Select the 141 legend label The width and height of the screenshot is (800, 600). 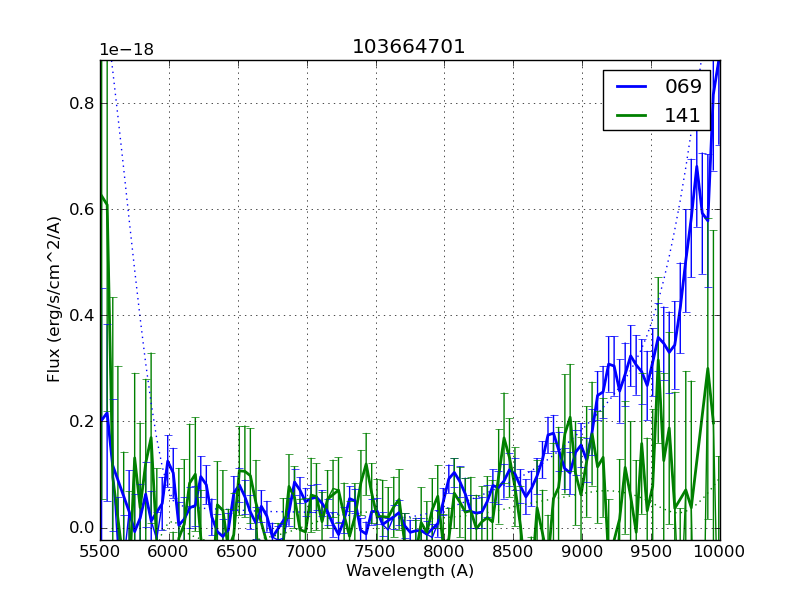683,115
